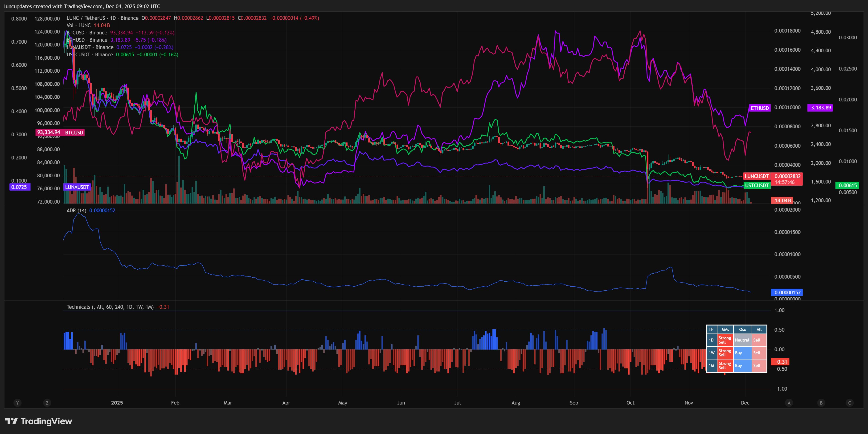The height and width of the screenshot is (434, 868).
Task: Click the Osc column header in ratings table
Action: (x=742, y=330)
